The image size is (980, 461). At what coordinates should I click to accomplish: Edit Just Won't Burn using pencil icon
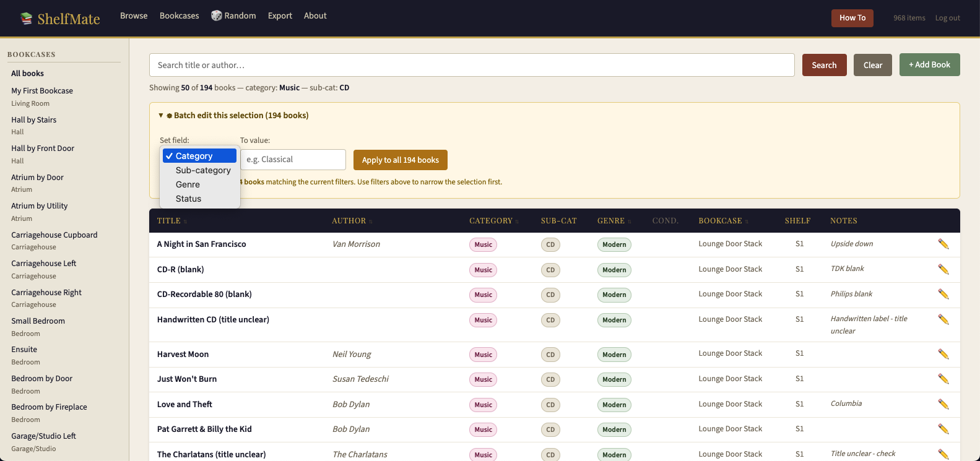click(943, 379)
